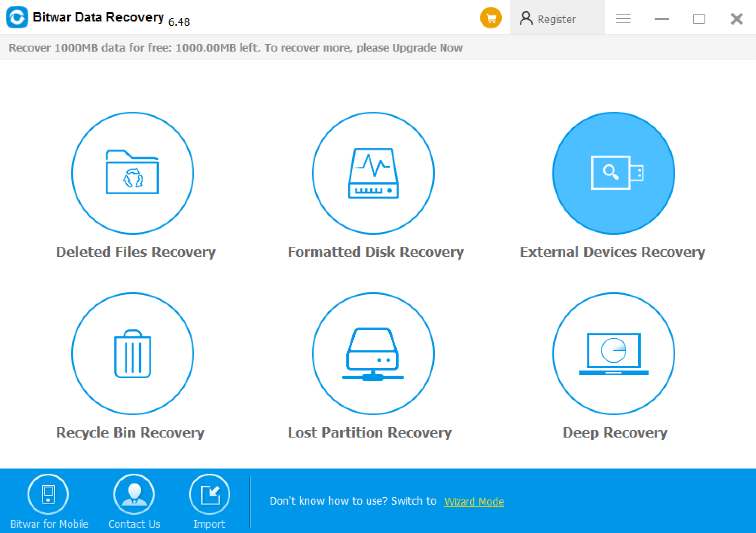Click the Contact Us icon
756x533 pixels.
coord(134,494)
